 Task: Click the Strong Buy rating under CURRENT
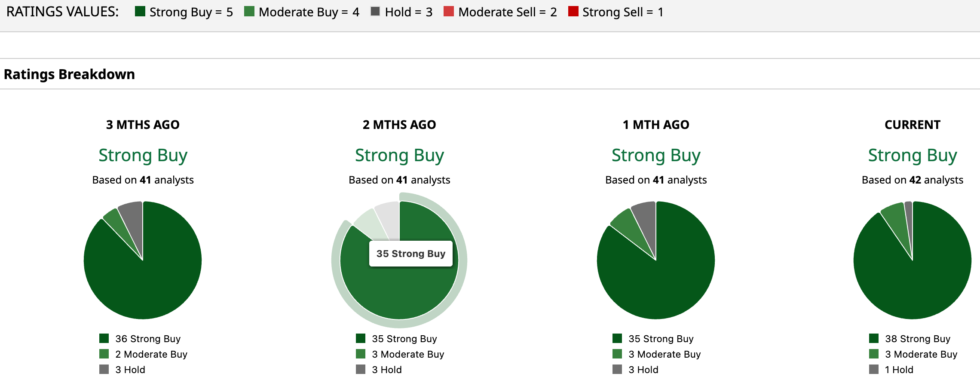point(912,155)
